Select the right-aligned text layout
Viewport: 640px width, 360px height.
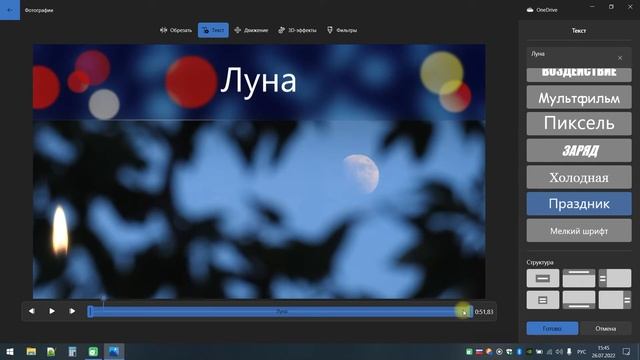615,300
